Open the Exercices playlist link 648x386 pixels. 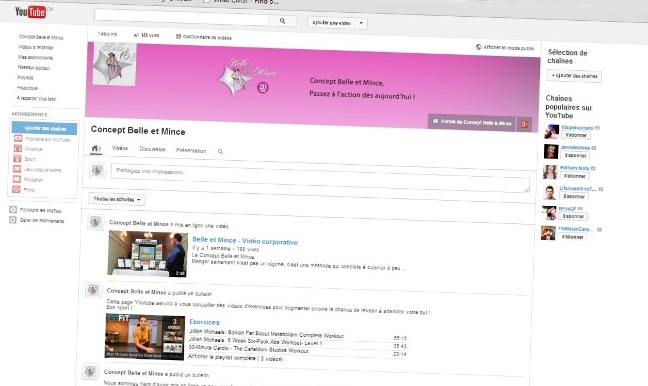point(204,322)
